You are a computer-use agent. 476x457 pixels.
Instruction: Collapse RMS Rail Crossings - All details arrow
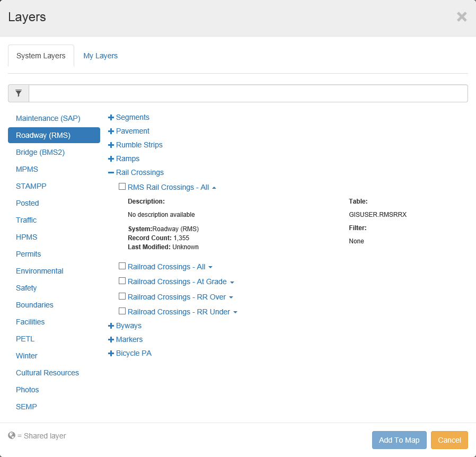pyautogui.click(x=214, y=188)
